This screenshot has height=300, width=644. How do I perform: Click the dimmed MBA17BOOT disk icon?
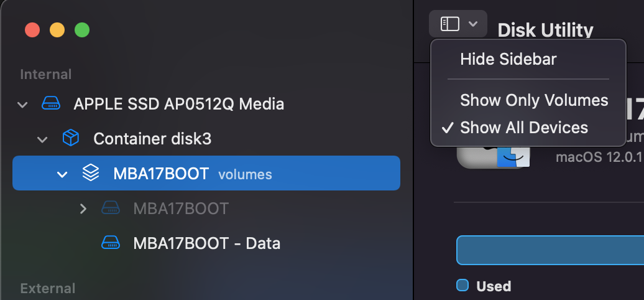(x=111, y=208)
